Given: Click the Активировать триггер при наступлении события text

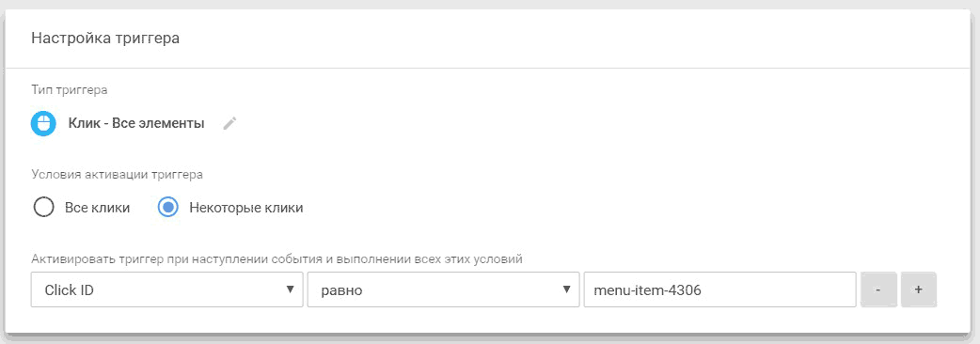Looking at the screenshot, I should (x=177, y=259).
